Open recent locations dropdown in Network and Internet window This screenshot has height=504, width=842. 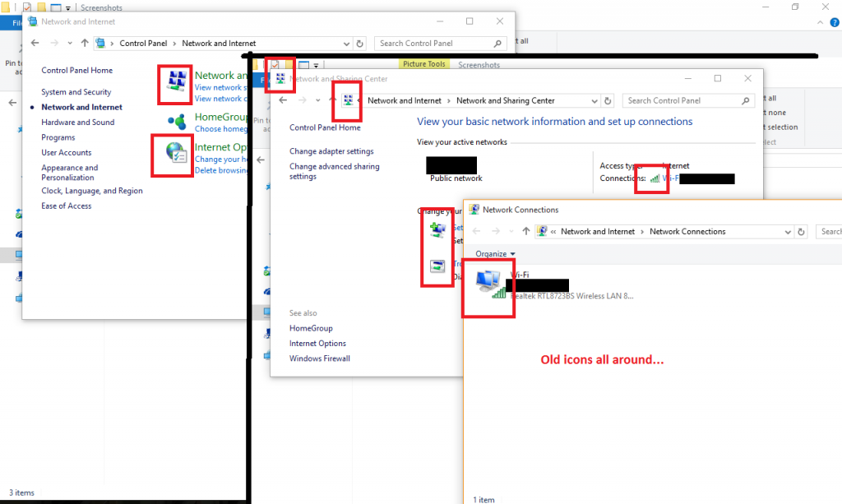click(70, 44)
